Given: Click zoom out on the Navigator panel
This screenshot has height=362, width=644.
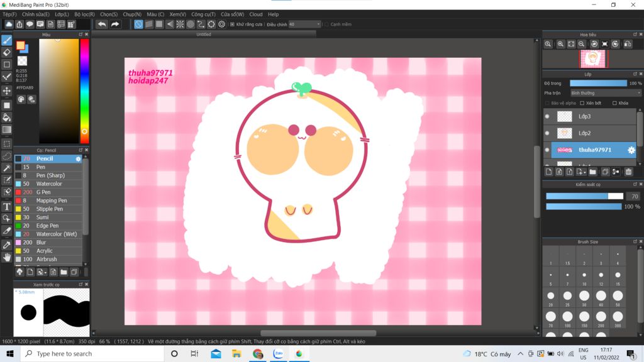Looking at the screenshot, I should (581, 44).
